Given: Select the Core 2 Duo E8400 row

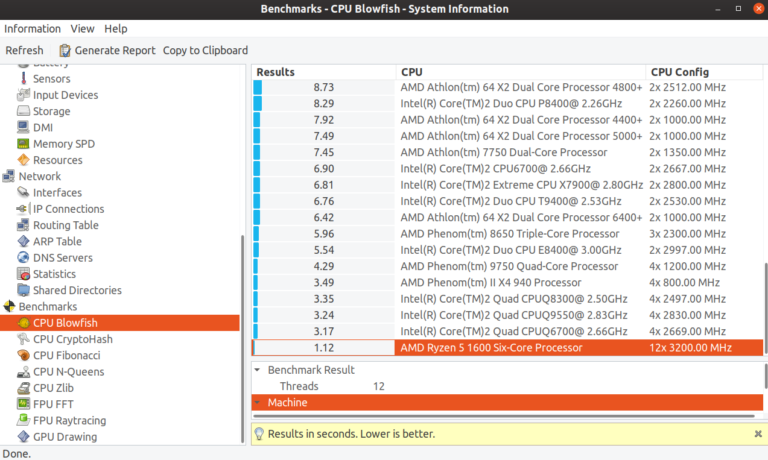Looking at the screenshot, I should point(507,250).
